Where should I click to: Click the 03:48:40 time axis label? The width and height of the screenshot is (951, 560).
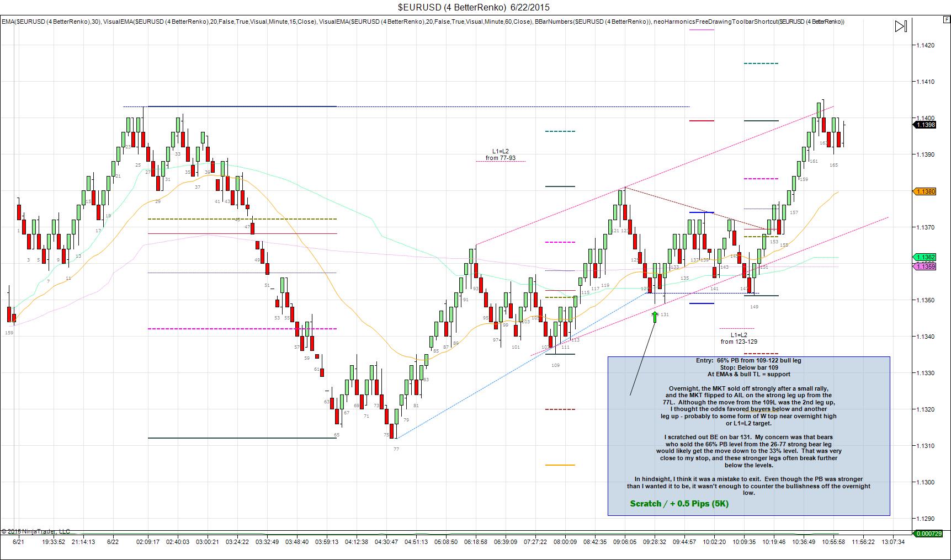pyautogui.click(x=297, y=542)
